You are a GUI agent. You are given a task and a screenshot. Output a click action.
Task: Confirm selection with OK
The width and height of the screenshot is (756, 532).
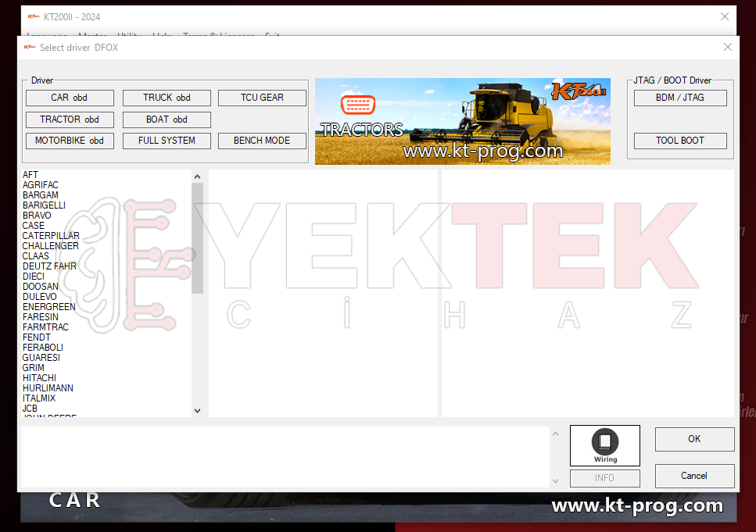click(x=695, y=439)
